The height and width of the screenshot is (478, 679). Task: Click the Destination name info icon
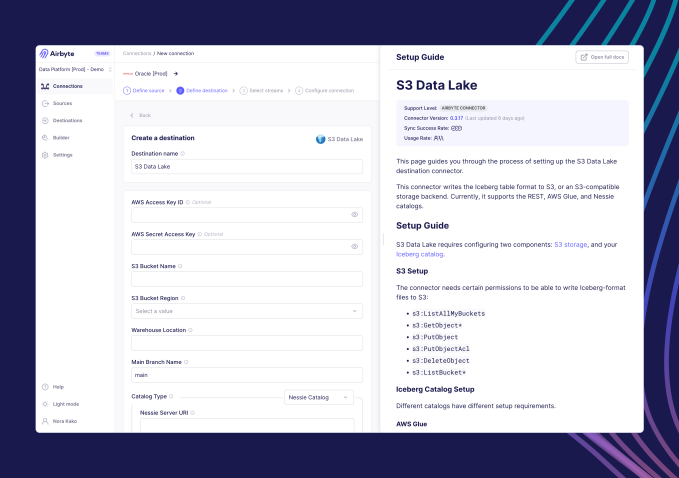tap(183, 154)
